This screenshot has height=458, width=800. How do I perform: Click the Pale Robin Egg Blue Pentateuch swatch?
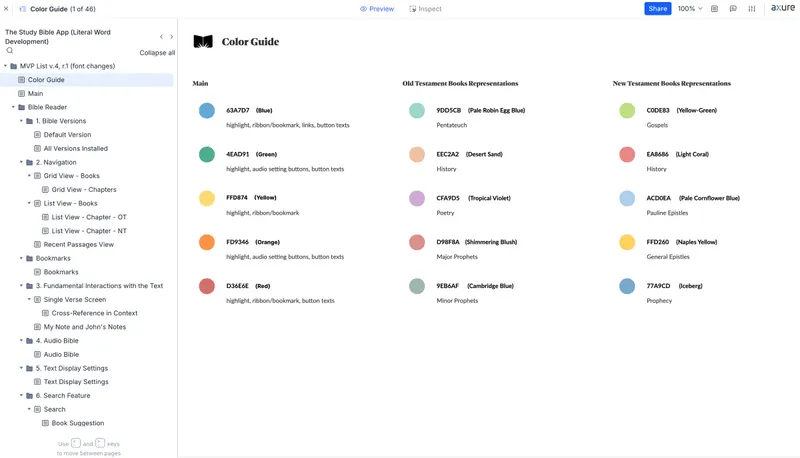tap(417, 110)
